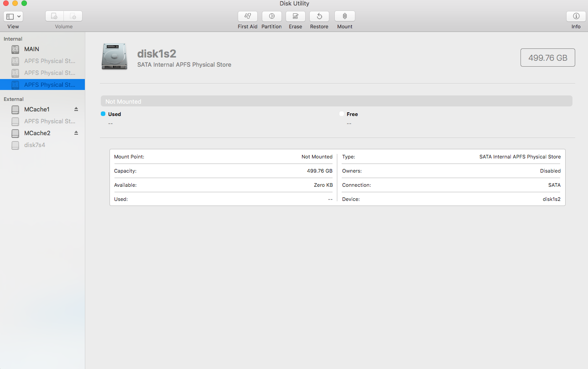The image size is (588, 369).
Task: Minimize the window with the yellow button
Action: (15, 3)
